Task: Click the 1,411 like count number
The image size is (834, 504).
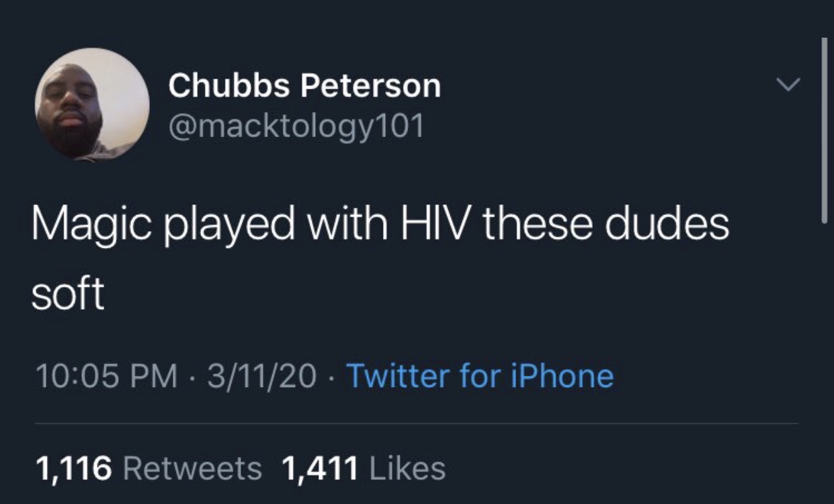Action: click(319, 468)
